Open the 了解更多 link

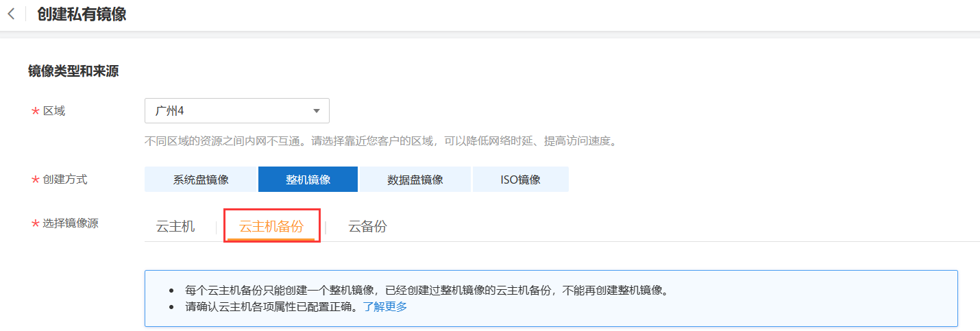[x=385, y=306]
